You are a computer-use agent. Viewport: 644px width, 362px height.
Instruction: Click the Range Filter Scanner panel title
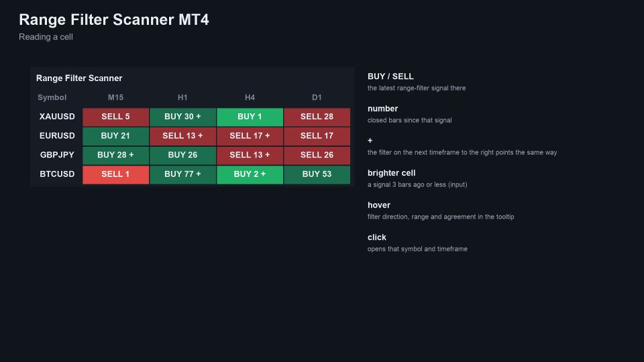tap(79, 78)
